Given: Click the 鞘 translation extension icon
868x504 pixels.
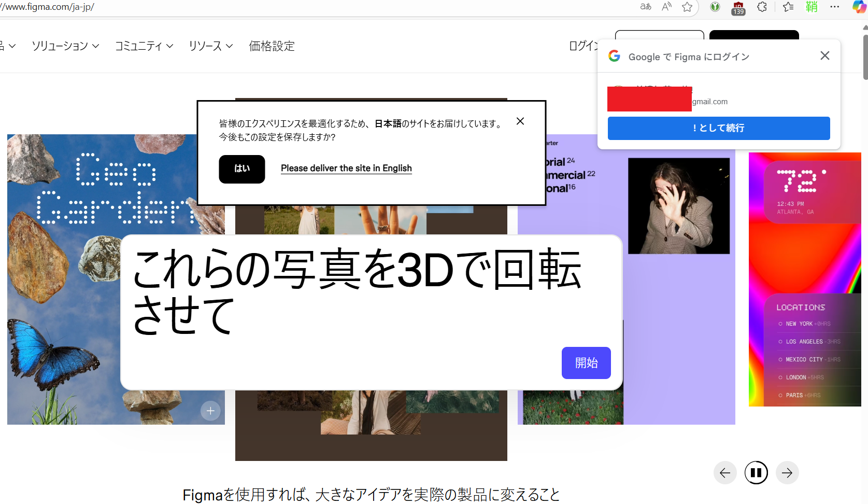Looking at the screenshot, I should click(812, 7).
